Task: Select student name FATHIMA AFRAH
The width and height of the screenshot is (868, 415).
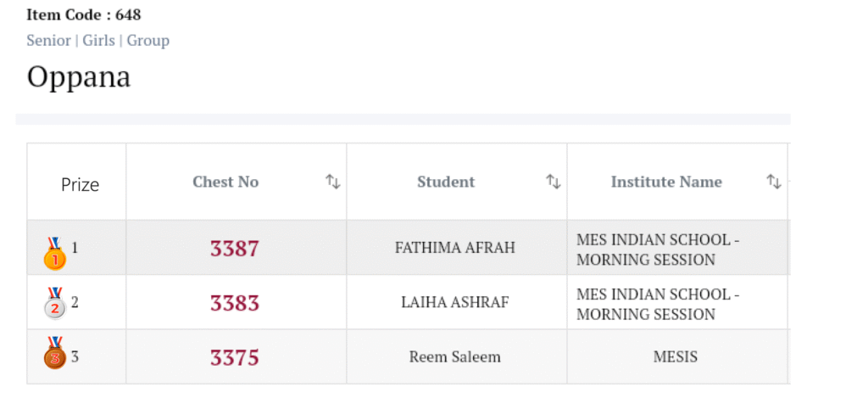Action: (x=455, y=248)
